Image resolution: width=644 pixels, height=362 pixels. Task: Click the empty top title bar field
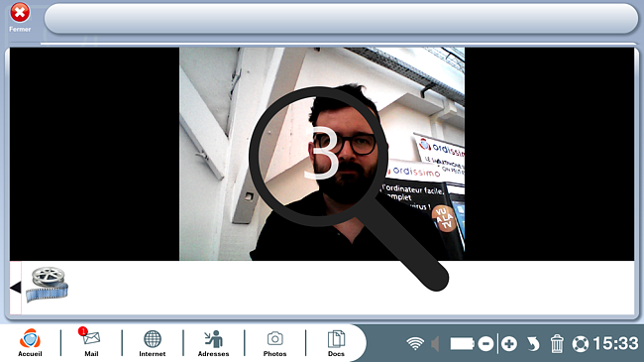tap(341, 19)
